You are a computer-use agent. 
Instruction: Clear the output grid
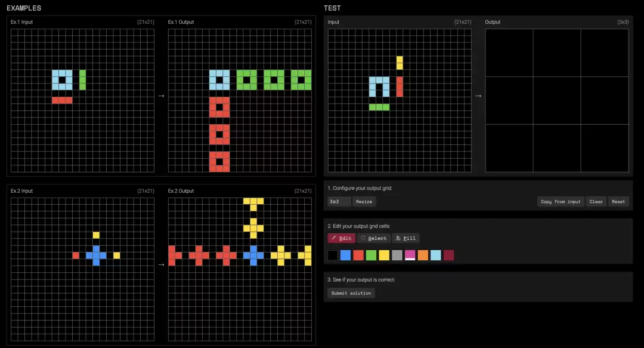(x=596, y=202)
